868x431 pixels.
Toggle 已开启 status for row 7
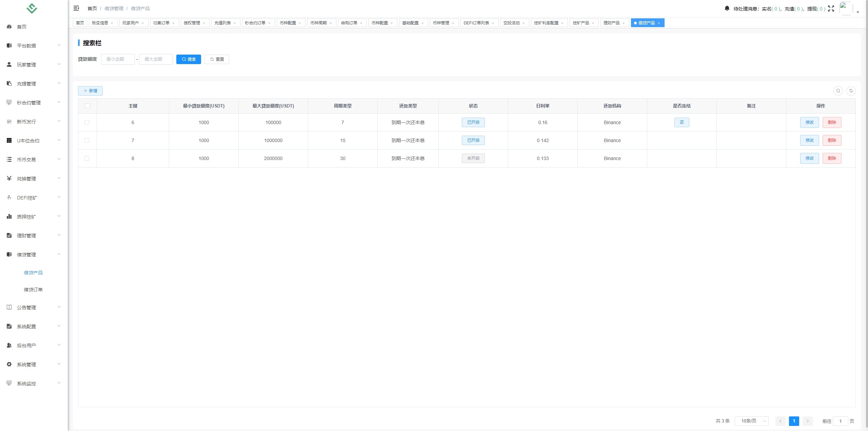coord(473,140)
